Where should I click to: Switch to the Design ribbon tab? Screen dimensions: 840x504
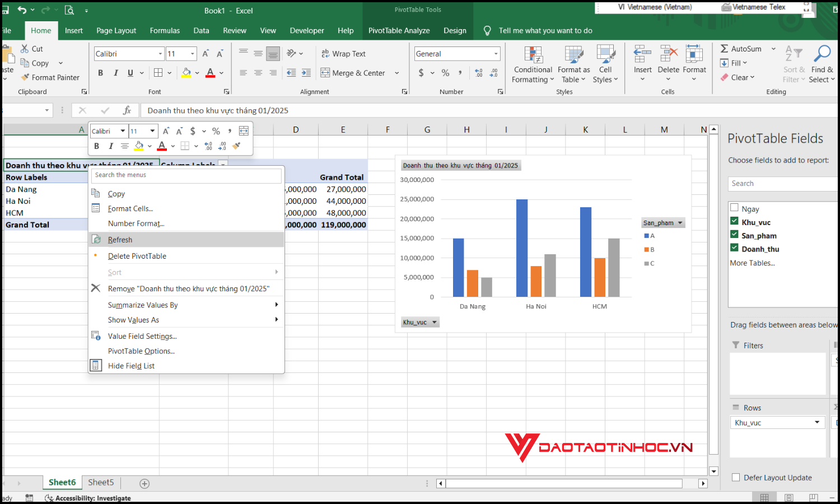tap(455, 31)
